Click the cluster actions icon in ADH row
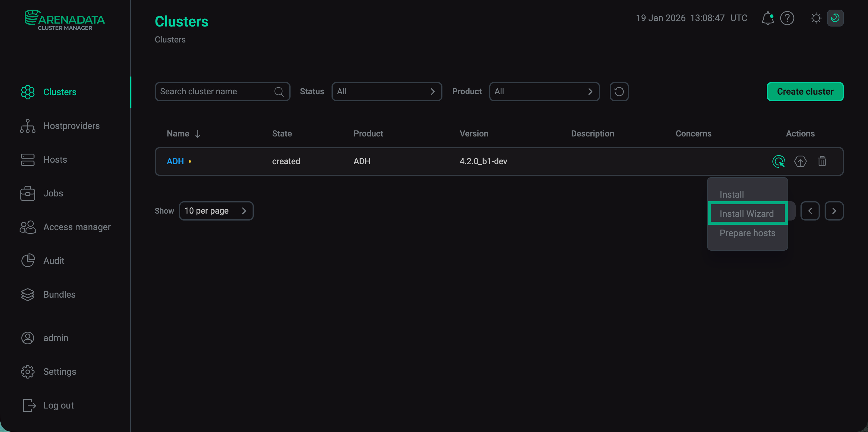This screenshot has height=432, width=868. coord(778,161)
